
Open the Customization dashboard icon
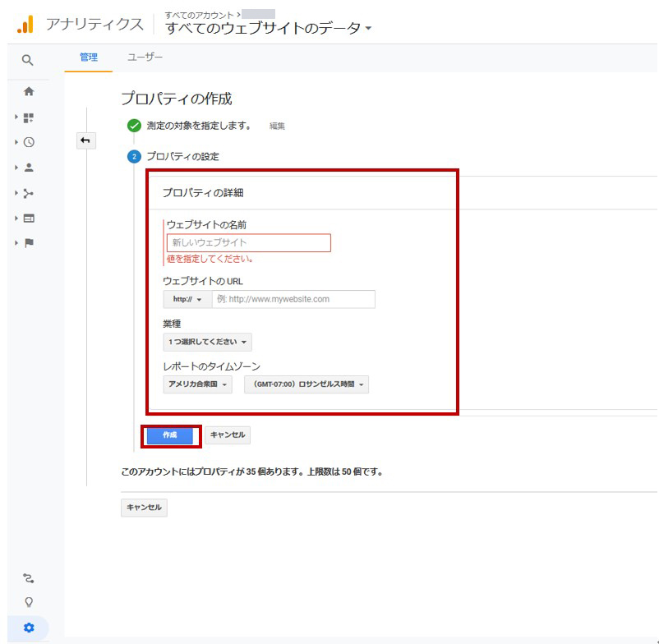pyautogui.click(x=29, y=117)
